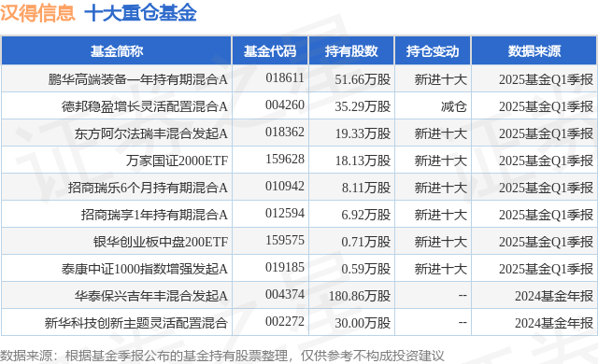Open 泰康中证1000指数增强发起A fund
The image size is (598, 364).
[x=145, y=269]
